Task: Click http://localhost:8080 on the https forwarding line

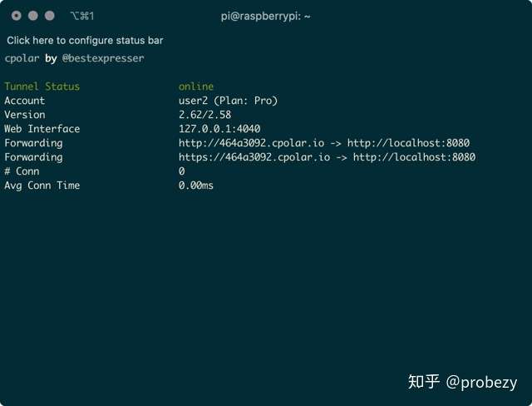Action: [x=414, y=157]
